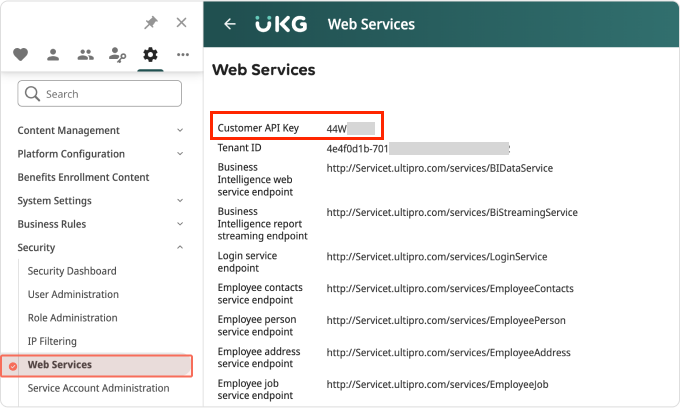Select the single person icon
Viewport: 680px width, 408px height.
coord(53,55)
